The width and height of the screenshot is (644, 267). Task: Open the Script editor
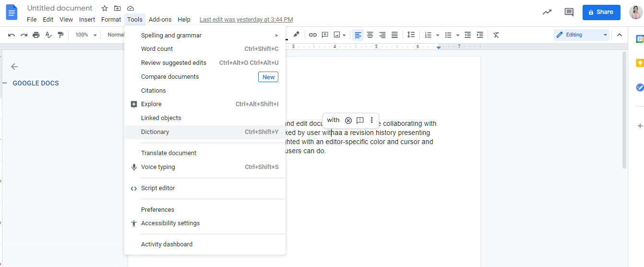(x=205, y=188)
